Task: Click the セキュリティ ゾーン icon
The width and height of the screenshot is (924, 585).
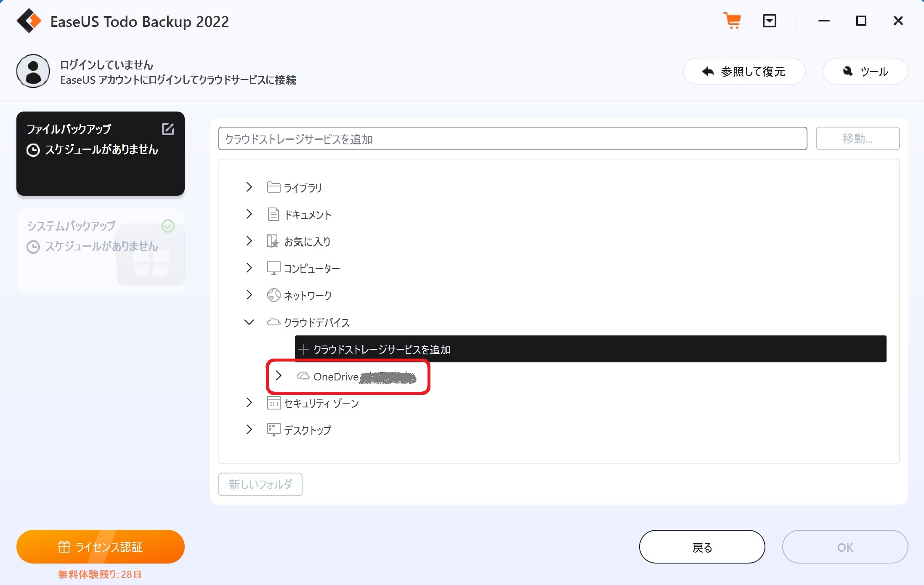Action: (273, 403)
